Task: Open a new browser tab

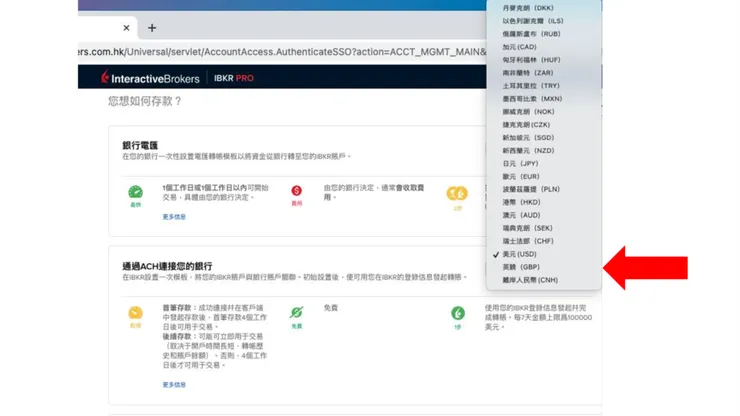Action: click(152, 28)
